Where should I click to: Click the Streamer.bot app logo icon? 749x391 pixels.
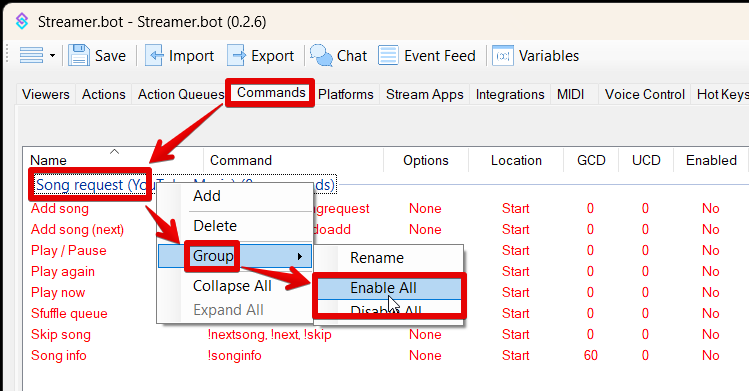pos(22,21)
